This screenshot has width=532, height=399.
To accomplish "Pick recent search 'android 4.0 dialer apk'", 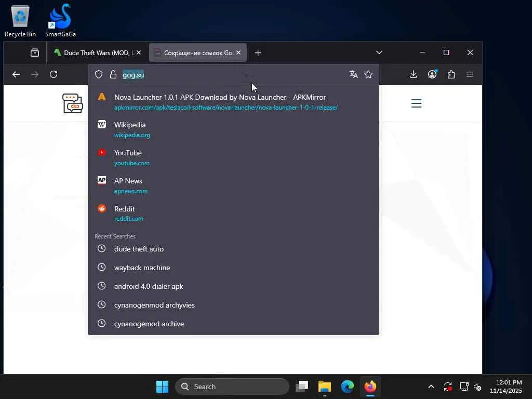I will click(233, 286).
